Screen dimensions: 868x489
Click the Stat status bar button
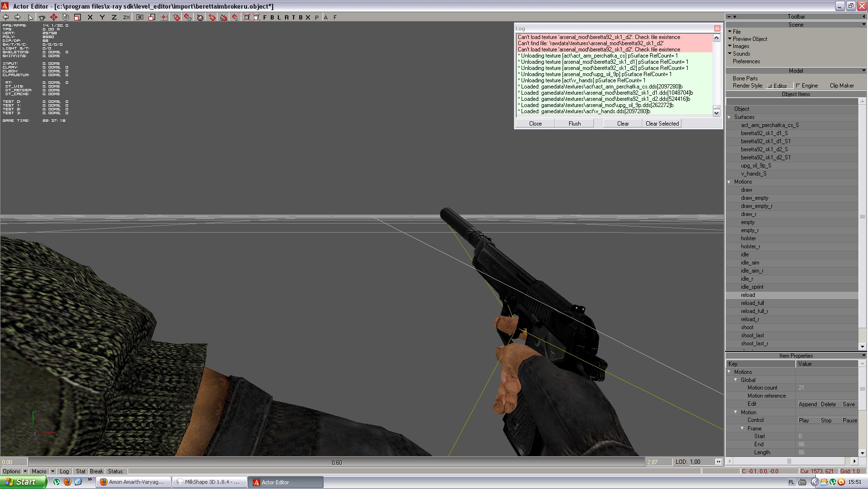click(80, 471)
